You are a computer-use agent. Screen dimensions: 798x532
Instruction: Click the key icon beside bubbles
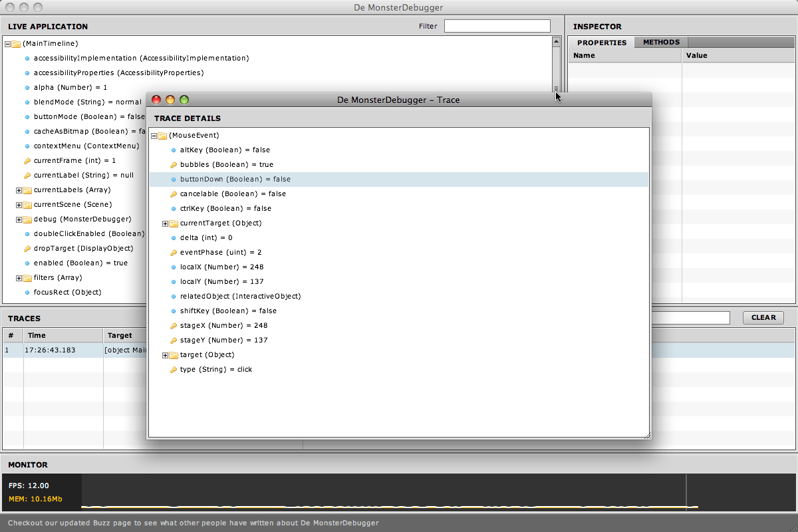point(174,165)
